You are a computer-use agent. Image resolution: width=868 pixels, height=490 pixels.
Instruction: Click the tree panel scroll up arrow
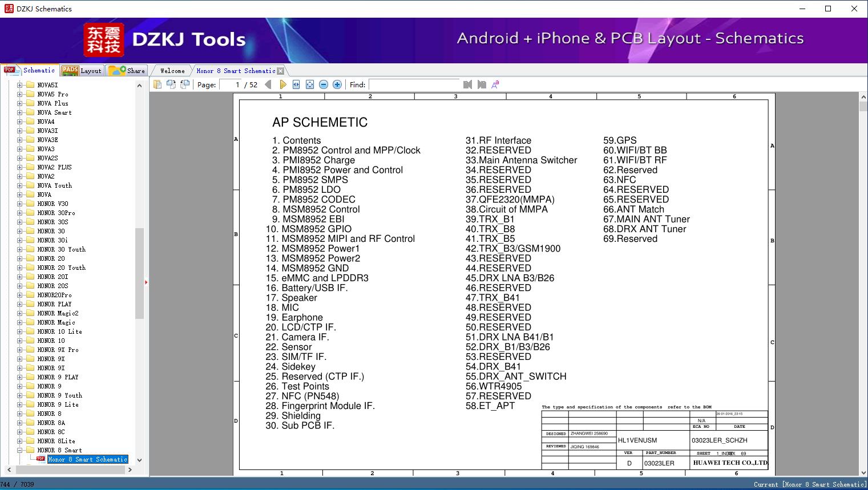point(139,86)
